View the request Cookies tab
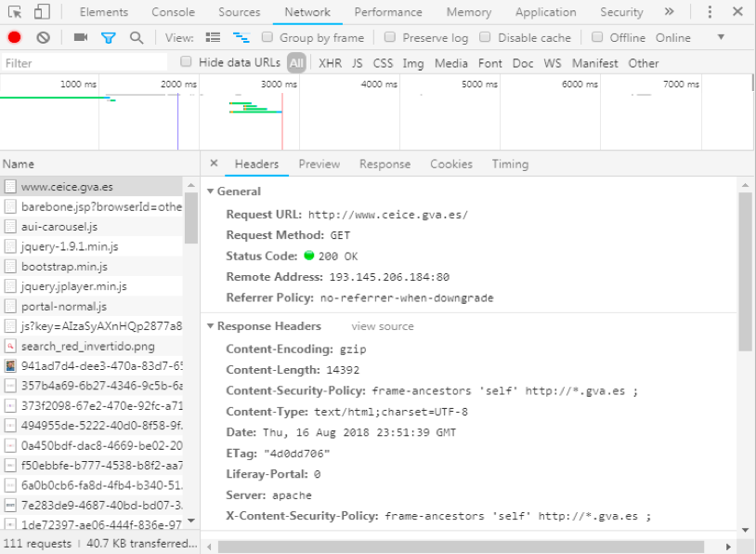This screenshot has height=554, width=756. (x=451, y=165)
